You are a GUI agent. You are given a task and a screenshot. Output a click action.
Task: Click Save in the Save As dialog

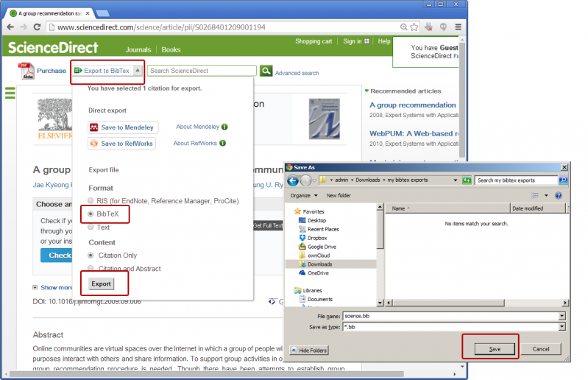pos(495,349)
